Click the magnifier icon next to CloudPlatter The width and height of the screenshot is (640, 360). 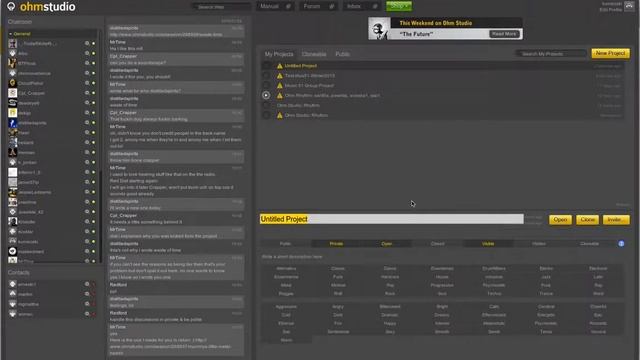(87, 83)
